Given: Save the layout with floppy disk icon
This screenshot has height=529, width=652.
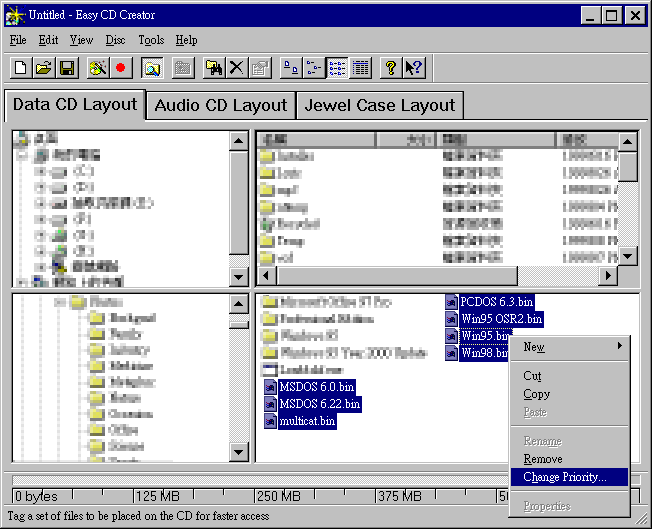Looking at the screenshot, I should 67,67.
